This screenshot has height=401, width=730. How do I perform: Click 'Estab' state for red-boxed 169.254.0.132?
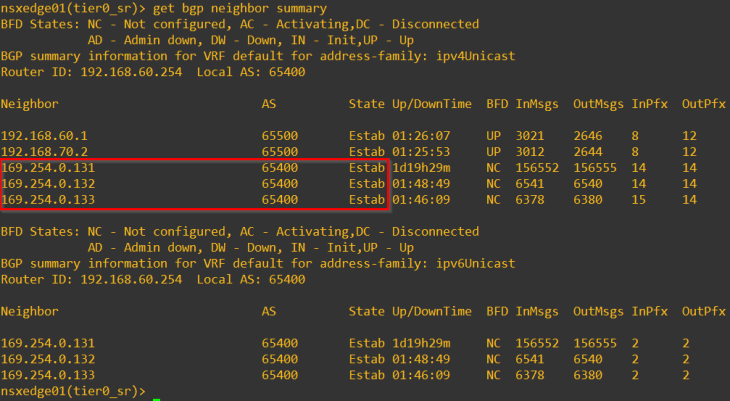tap(367, 183)
